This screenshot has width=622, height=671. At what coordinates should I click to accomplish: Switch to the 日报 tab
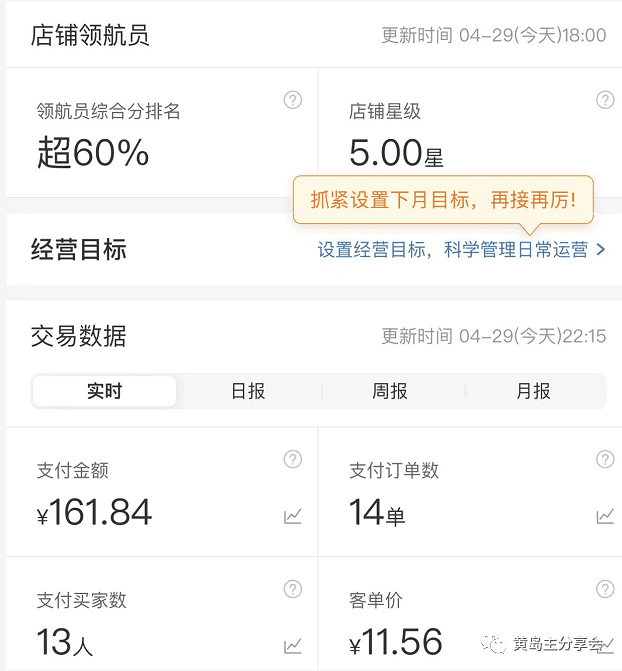point(248,391)
